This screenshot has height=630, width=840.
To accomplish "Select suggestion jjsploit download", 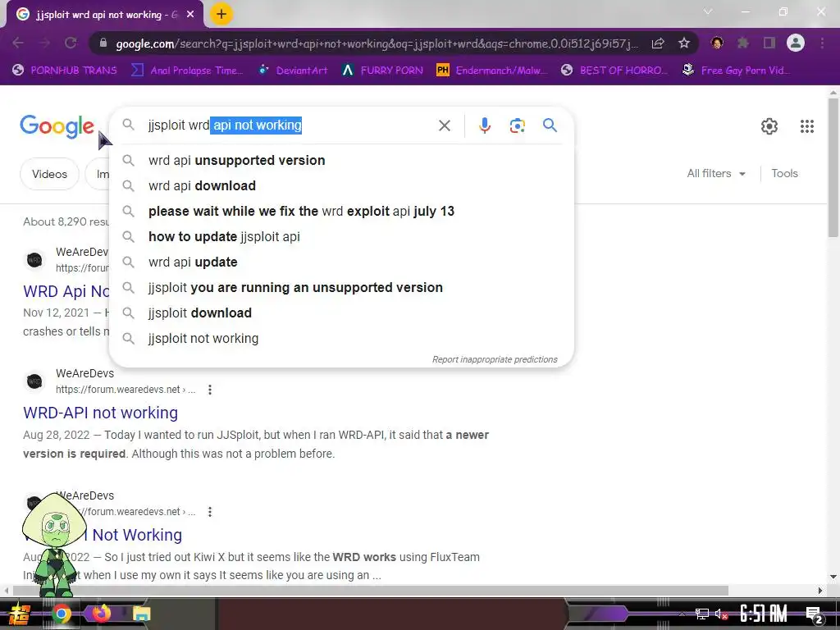I will click(x=342, y=313).
